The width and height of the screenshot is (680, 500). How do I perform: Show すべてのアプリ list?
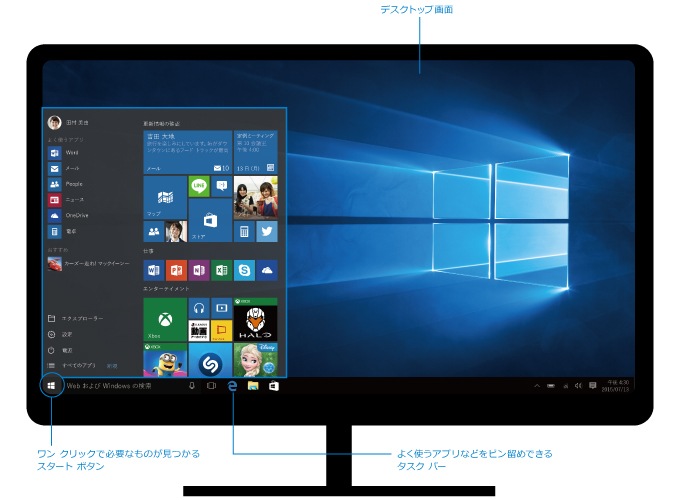(72, 366)
